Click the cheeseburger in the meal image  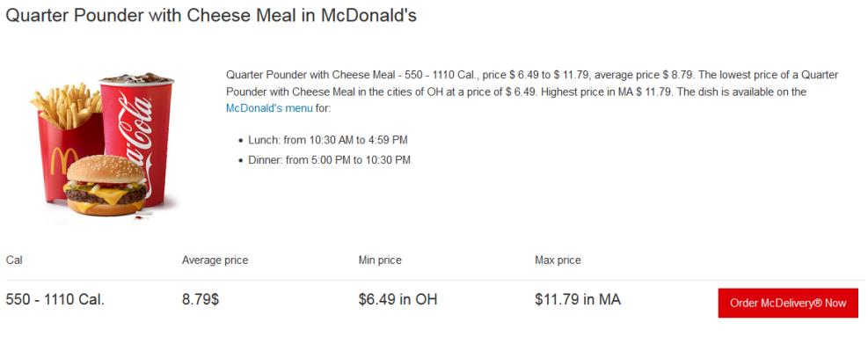tap(106, 186)
